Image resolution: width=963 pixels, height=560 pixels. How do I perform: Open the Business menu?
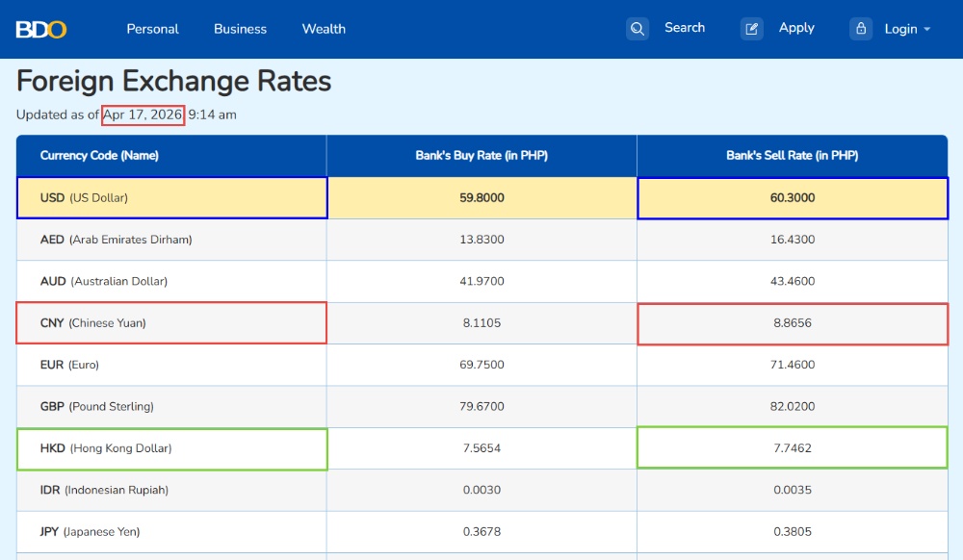(x=240, y=29)
